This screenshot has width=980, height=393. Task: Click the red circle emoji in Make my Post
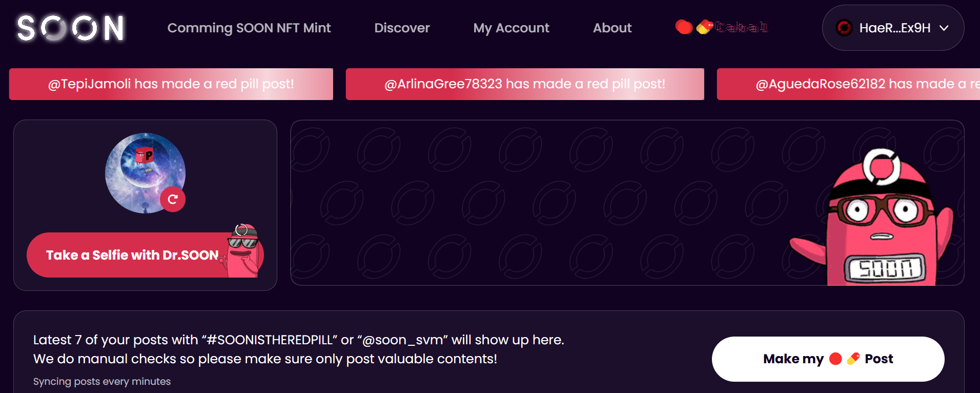click(x=835, y=359)
